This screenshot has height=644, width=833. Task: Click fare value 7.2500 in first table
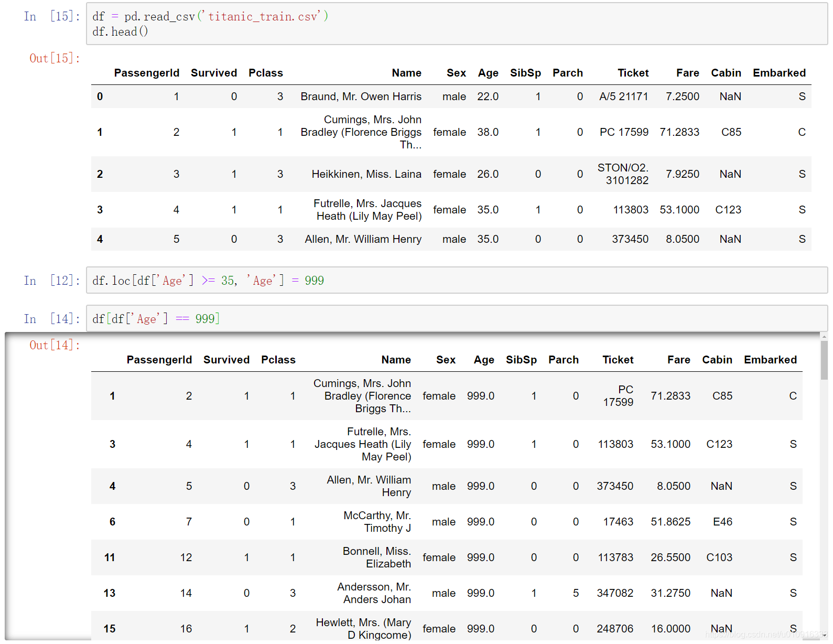pos(683,96)
